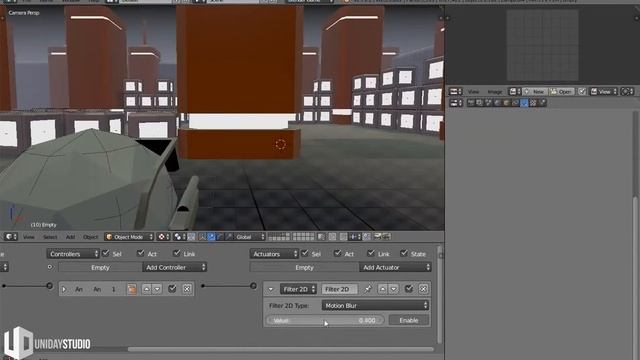Select the first Render tab in Properties

pos(471,103)
